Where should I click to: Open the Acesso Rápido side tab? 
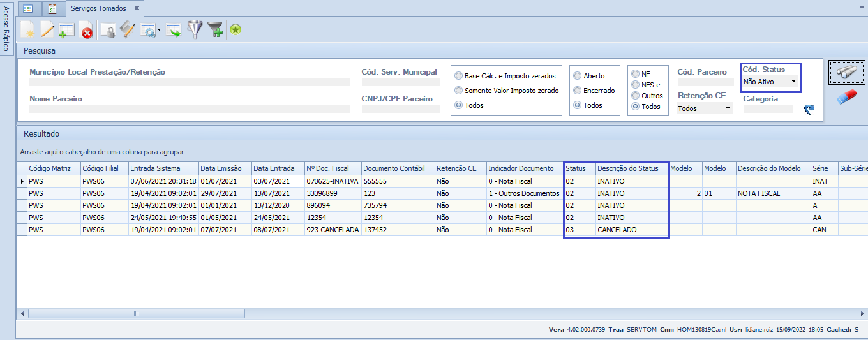pyautogui.click(x=6, y=29)
